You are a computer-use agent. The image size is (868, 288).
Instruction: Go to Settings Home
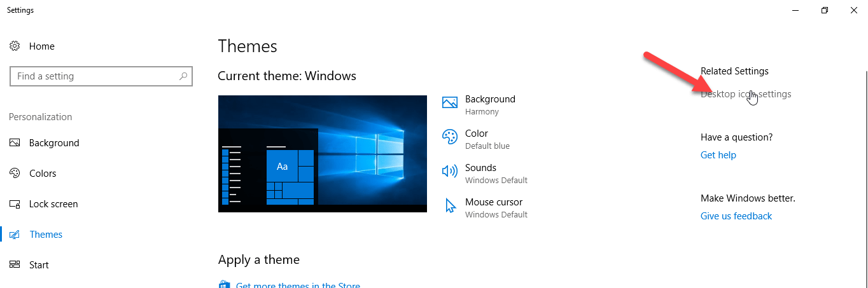tap(42, 46)
